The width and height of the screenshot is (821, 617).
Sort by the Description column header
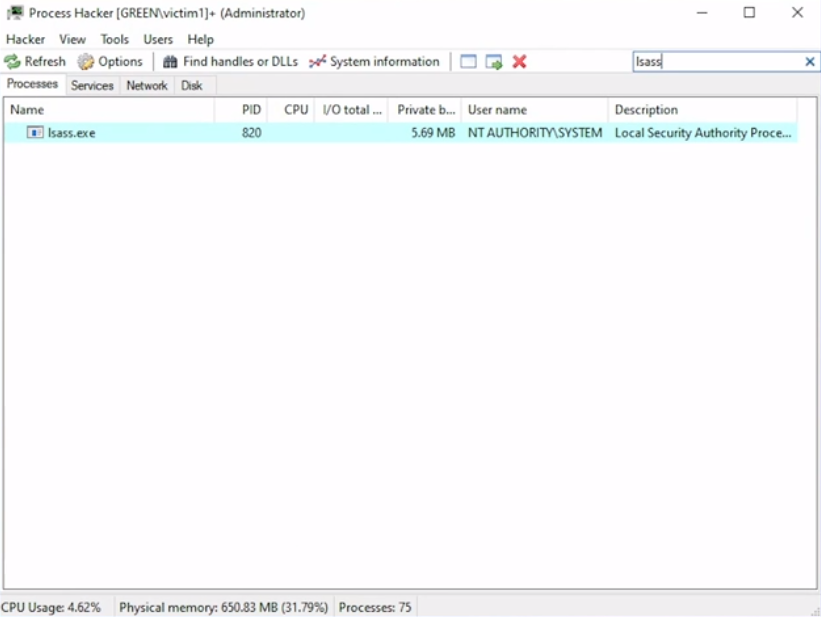coord(703,109)
